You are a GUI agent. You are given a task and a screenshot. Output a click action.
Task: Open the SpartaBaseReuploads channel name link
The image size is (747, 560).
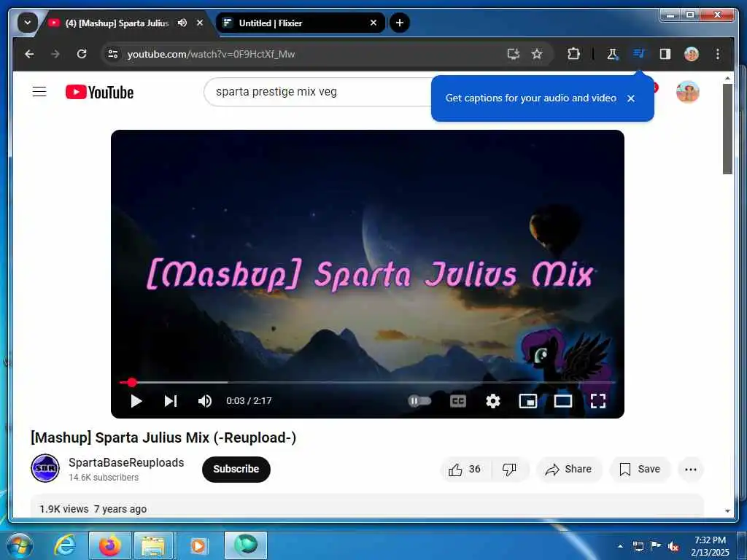click(126, 462)
